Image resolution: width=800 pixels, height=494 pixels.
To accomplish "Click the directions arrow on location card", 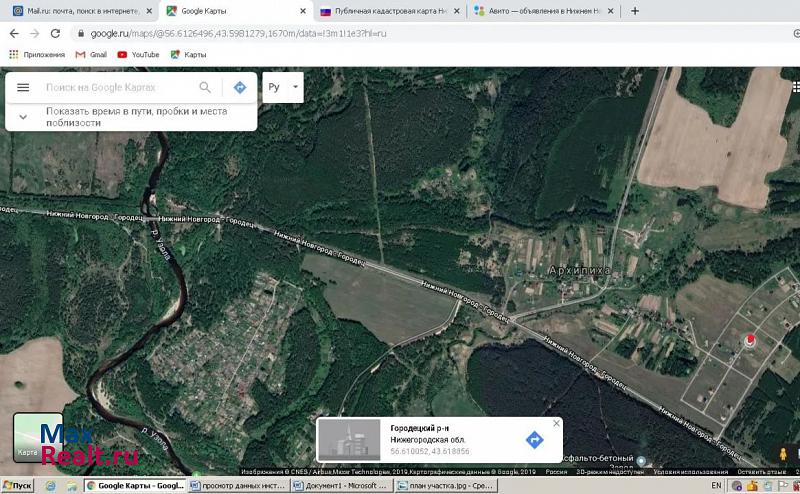I will (534, 440).
